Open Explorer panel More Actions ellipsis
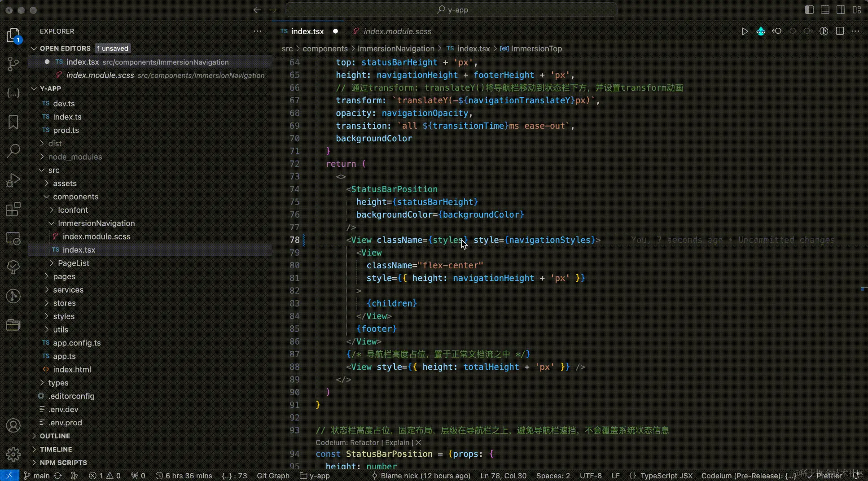 click(257, 31)
